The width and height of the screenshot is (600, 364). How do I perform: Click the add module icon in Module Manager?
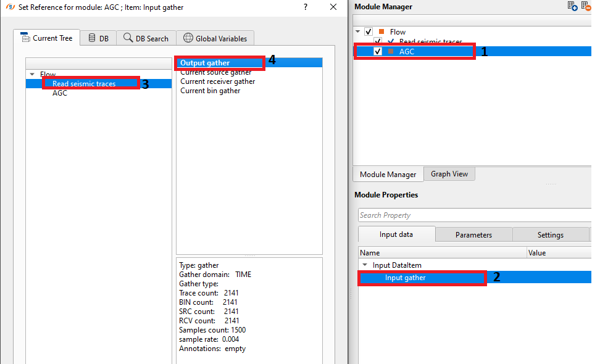click(x=572, y=6)
